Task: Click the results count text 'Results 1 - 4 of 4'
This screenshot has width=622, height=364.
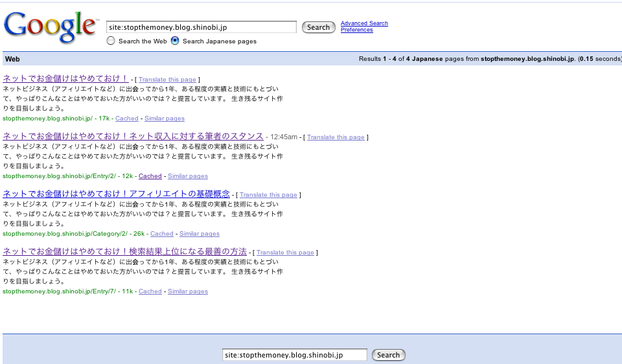Action: [x=385, y=59]
